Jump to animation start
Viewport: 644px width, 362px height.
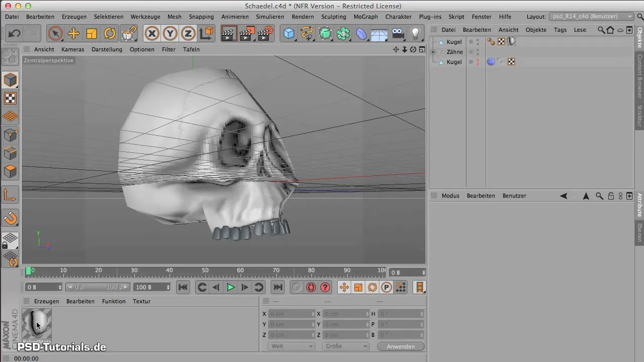tap(183, 287)
